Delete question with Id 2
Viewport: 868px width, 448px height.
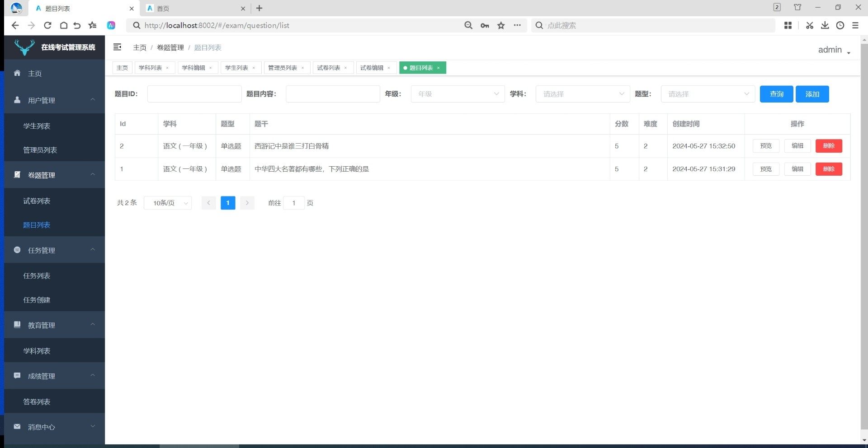(828, 146)
